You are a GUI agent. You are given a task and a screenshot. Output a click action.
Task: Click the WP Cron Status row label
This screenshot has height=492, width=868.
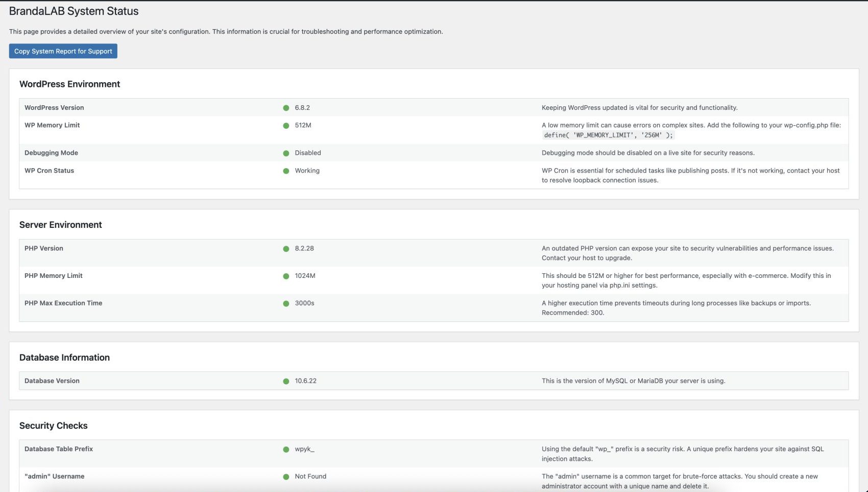click(x=49, y=171)
